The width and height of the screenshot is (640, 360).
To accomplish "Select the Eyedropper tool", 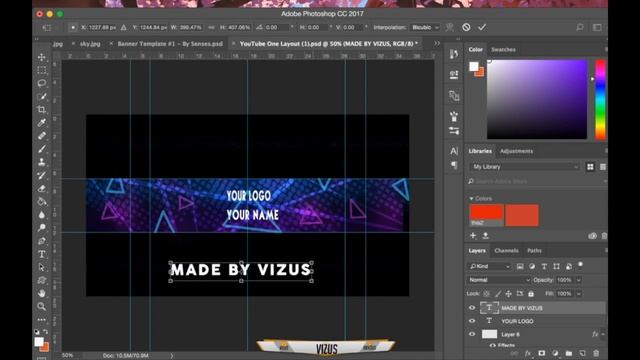I will click(x=42, y=122).
